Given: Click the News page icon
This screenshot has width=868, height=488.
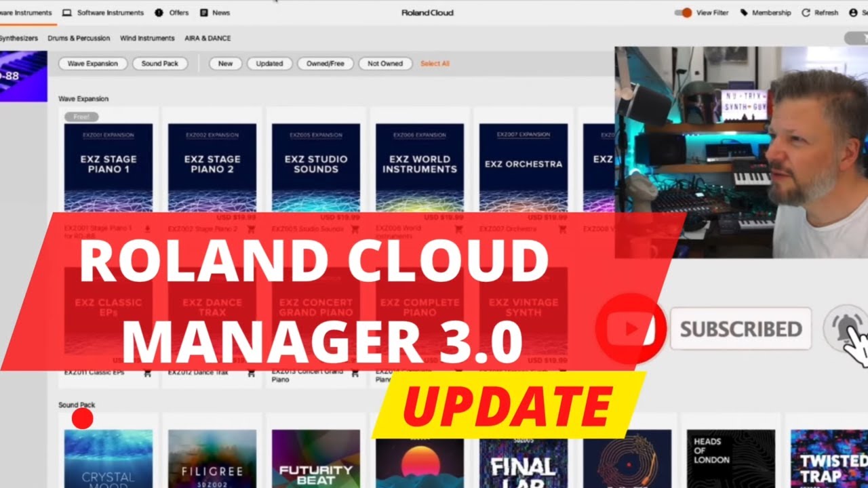Looking at the screenshot, I should pos(204,12).
